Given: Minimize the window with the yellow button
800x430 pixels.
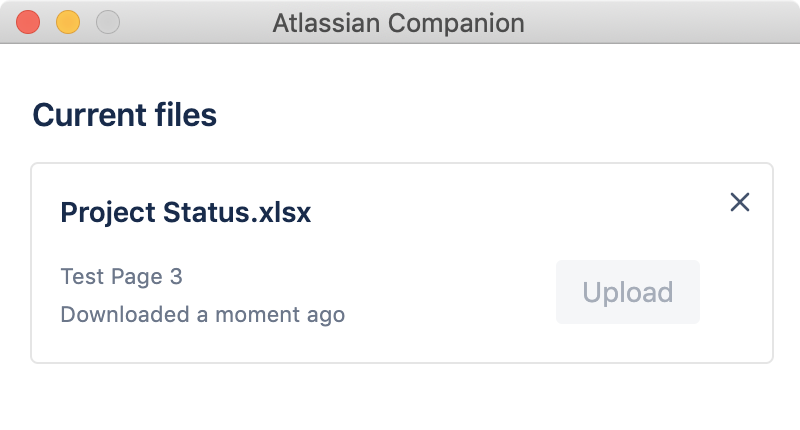Looking at the screenshot, I should 68,22.
